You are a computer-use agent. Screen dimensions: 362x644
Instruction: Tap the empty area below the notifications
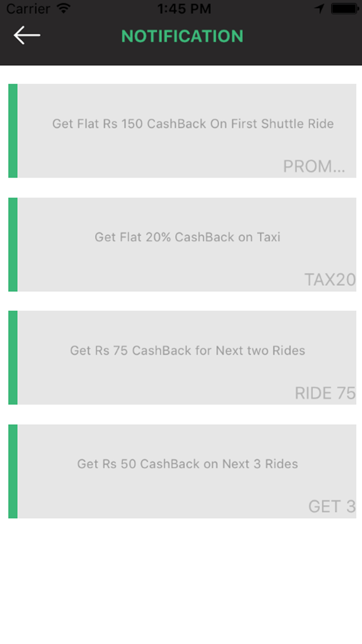pos(181,581)
